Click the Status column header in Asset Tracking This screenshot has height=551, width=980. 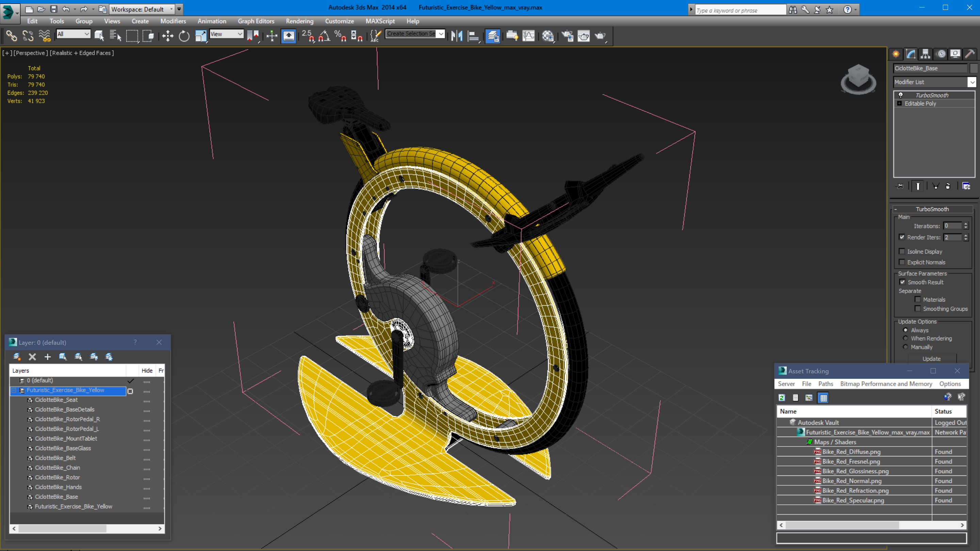(x=949, y=411)
